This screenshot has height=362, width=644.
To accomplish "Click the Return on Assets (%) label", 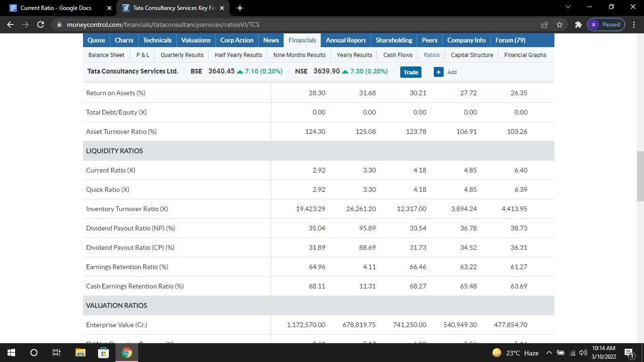I will tap(116, 93).
